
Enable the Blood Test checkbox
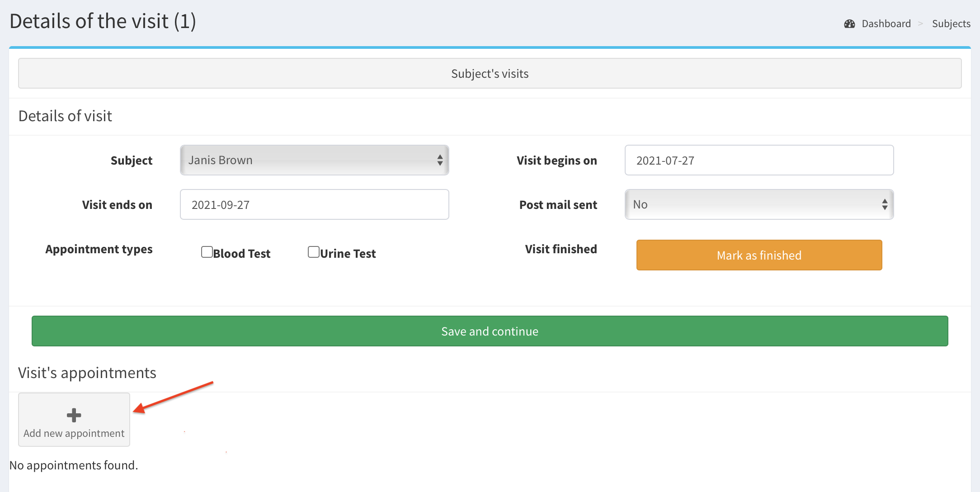click(x=207, y=252)
